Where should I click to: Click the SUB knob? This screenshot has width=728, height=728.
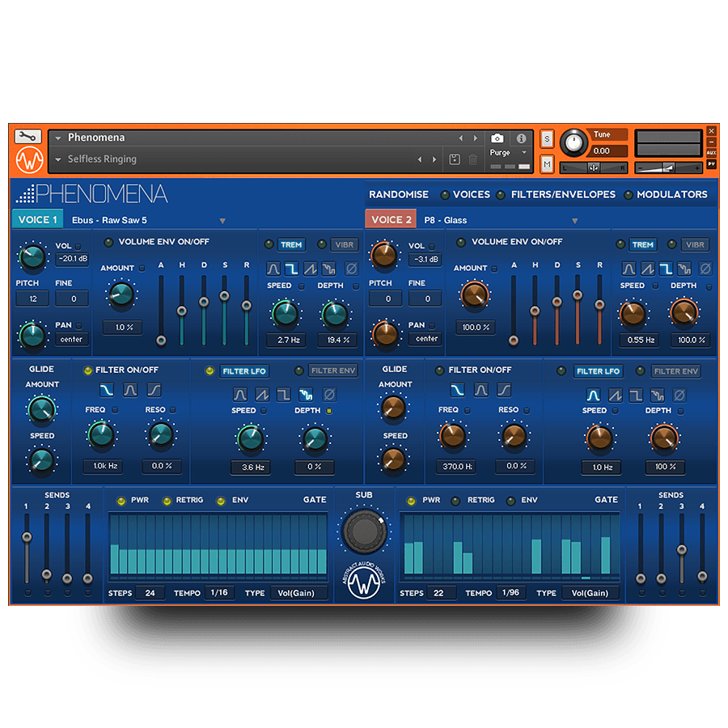coord(364,531)
